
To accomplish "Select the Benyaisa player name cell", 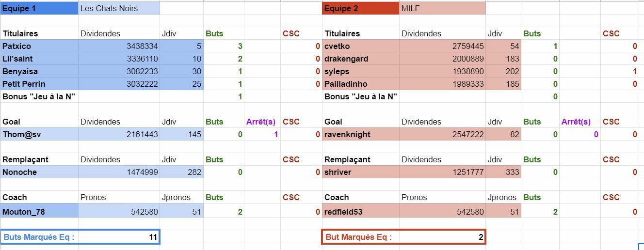I will 39,71.
